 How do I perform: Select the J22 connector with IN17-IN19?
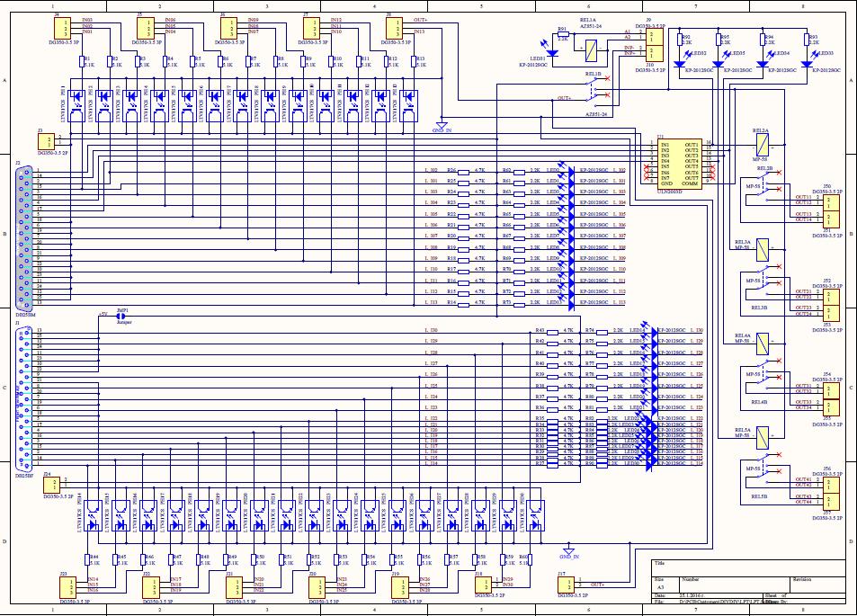point(151,587)
